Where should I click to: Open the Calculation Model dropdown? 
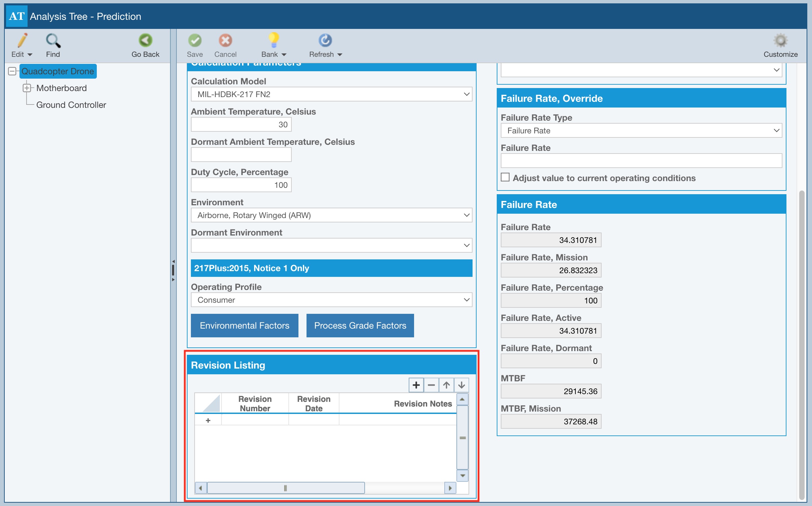[x=331, y=94]
